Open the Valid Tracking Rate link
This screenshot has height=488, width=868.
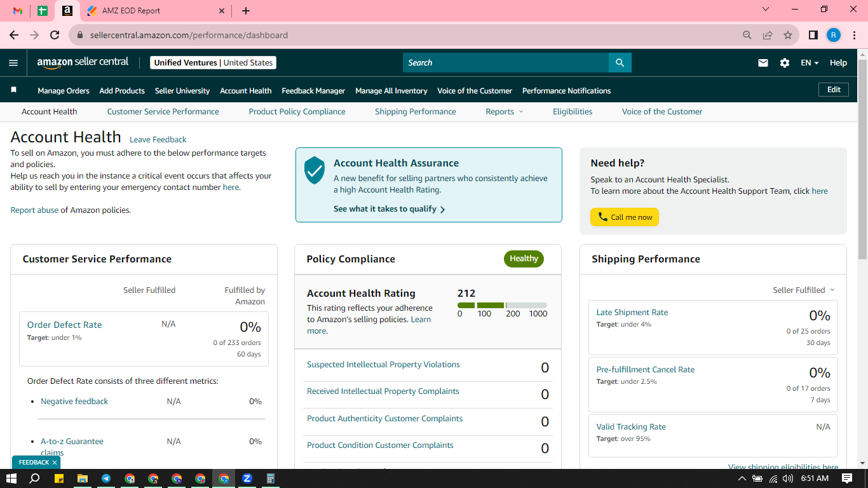[x=631, y=426]
